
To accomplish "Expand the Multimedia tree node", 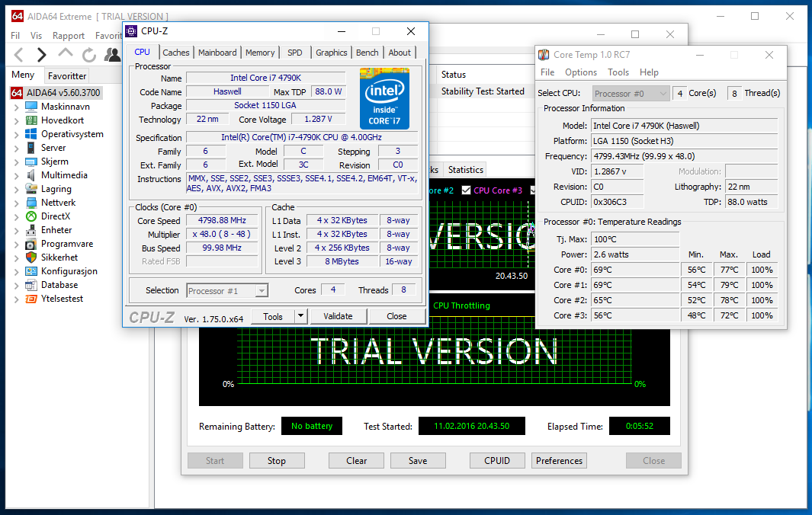I will tap(16, 175).
